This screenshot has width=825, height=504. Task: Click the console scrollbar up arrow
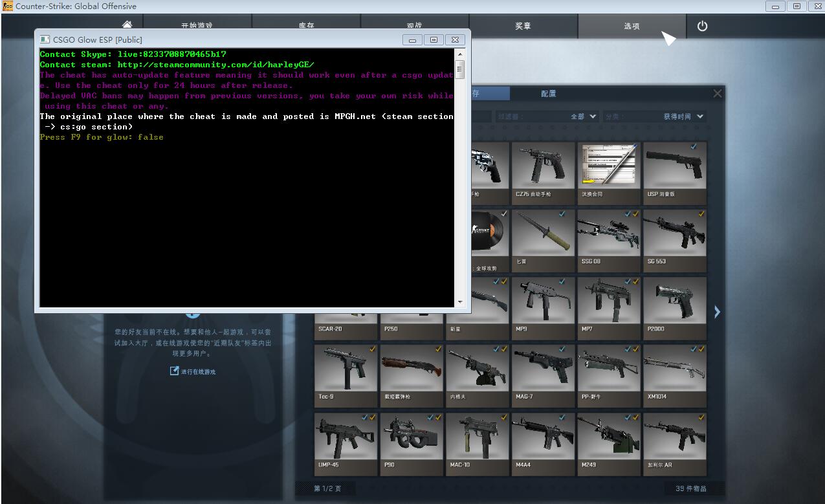(x=460, y=54)
